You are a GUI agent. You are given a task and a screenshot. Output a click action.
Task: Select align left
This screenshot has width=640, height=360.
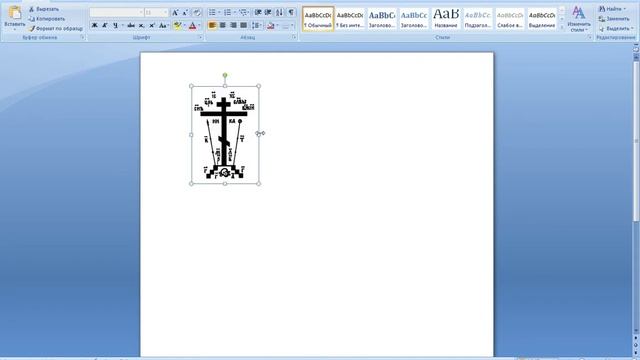pyautogui.click(x=212, y=25)
